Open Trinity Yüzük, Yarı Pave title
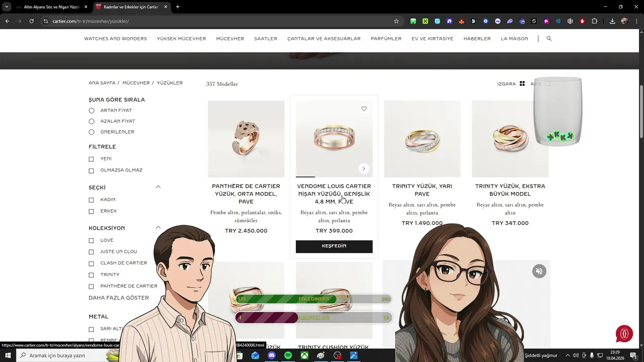Screen dimensions: 644x362 click(x=422, y=190)
